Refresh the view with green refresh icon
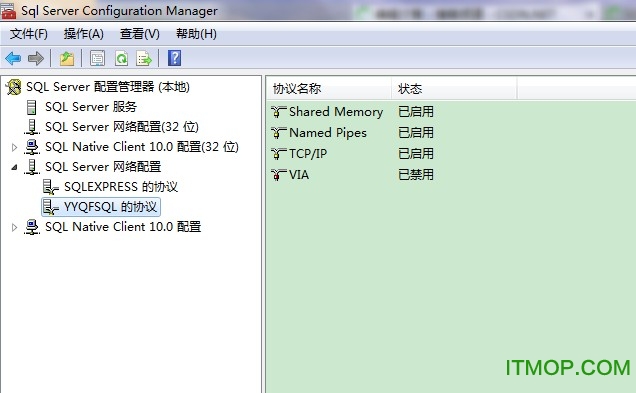 tap(121, 58)
